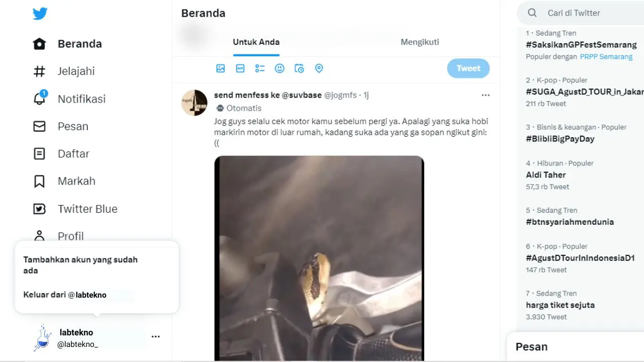Screen dimensions: 644x362
Task: Open the emoji picker icon
Action: (279, 68)
